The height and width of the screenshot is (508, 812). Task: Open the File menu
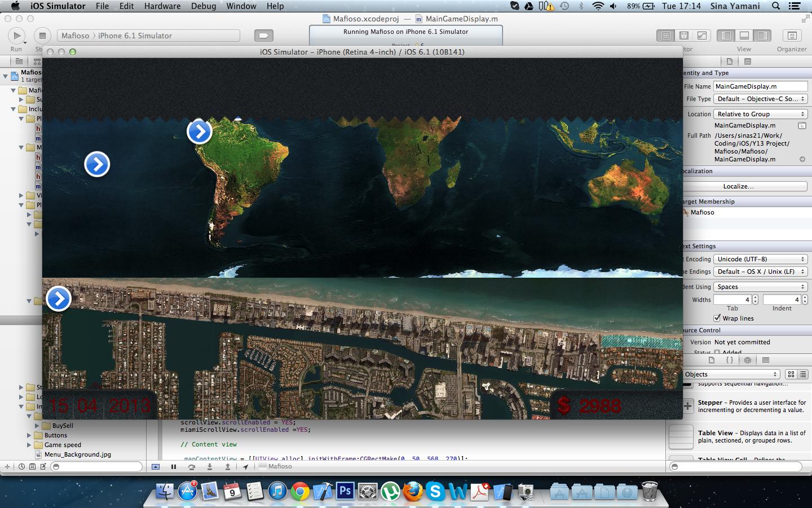coord(102,6)
